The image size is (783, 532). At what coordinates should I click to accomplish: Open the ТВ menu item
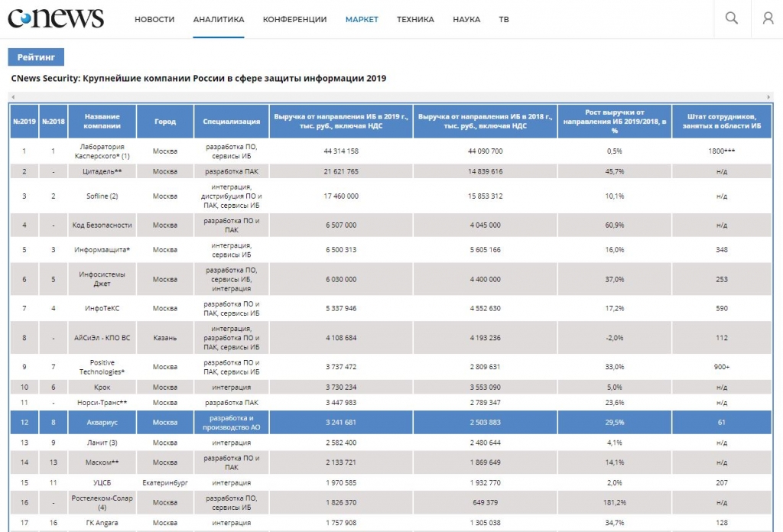coord(504,19)
